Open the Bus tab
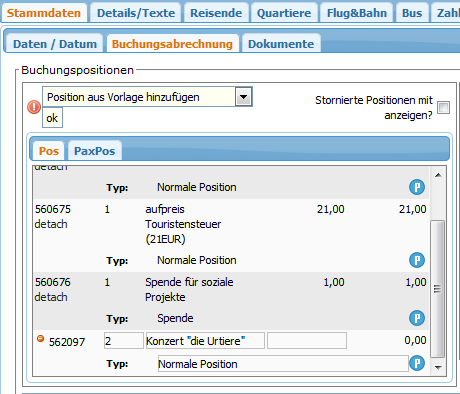 pos(412,13)
